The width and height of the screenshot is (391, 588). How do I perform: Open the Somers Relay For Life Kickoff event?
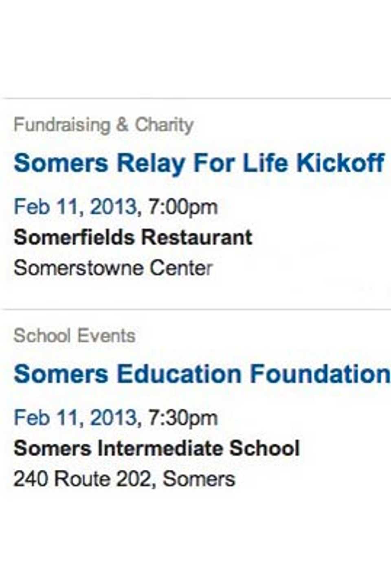click(199, 164)
